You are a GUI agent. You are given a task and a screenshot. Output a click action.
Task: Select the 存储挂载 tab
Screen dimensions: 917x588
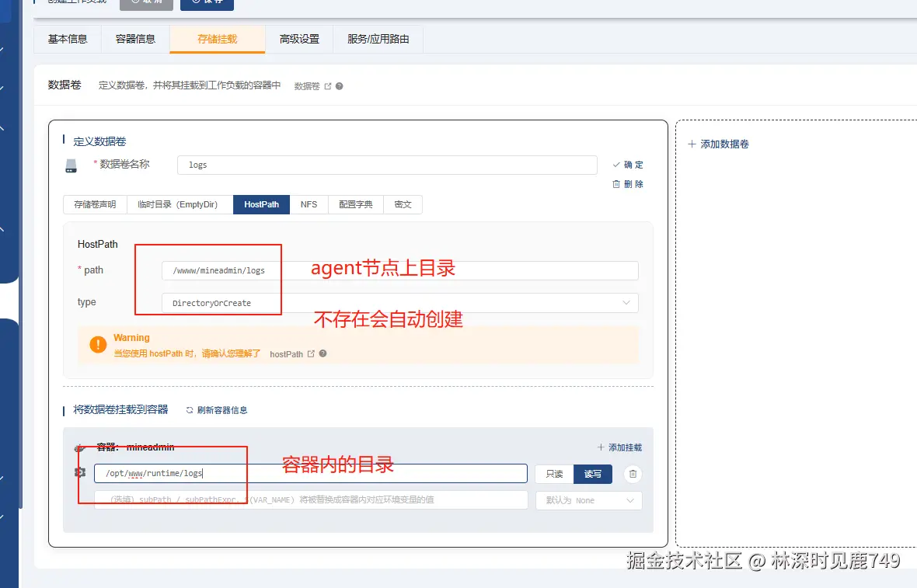(x=218, y=39)
